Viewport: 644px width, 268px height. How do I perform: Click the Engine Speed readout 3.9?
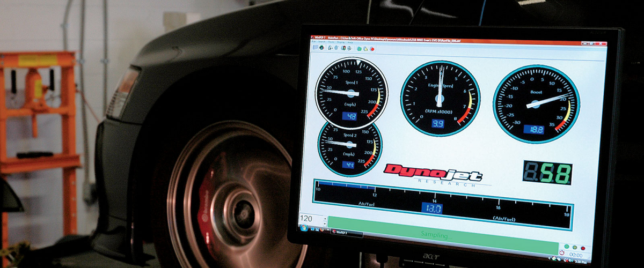tap(438, 123)
